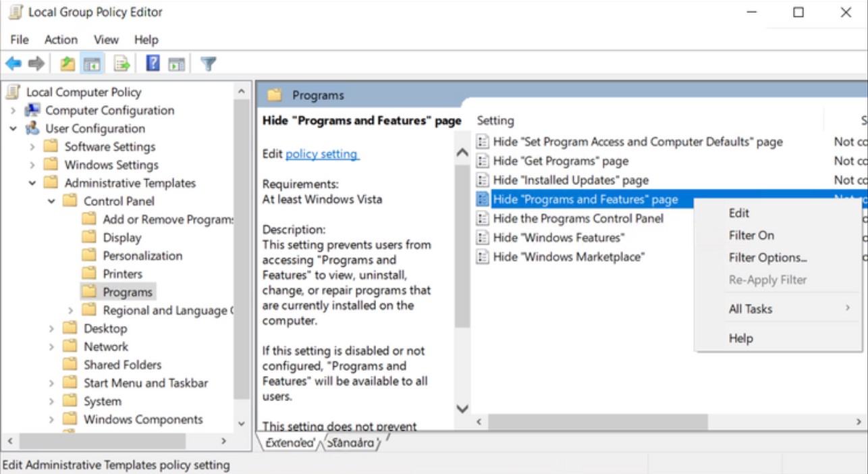The height and width of the screenshot is (474, 868).
Task: Click the tree pane horizontal scroll right arrow
Action: pos(223,441)
